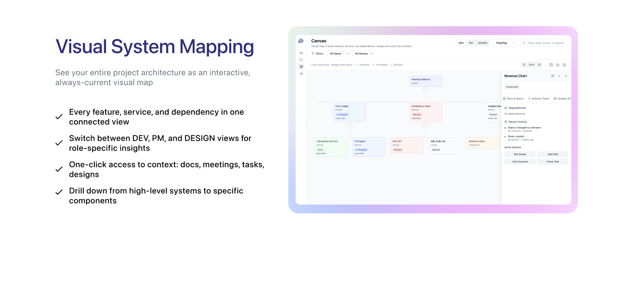Click the app logo icon in sidebar
Viewport: 644px width, 297px height.
301,41
